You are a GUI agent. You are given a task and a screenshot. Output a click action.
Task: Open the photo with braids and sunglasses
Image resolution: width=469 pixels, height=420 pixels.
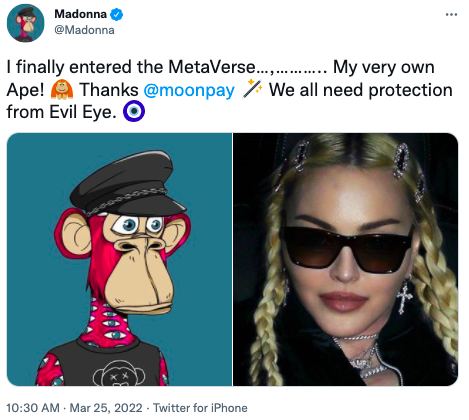click(x=345, y=259)
